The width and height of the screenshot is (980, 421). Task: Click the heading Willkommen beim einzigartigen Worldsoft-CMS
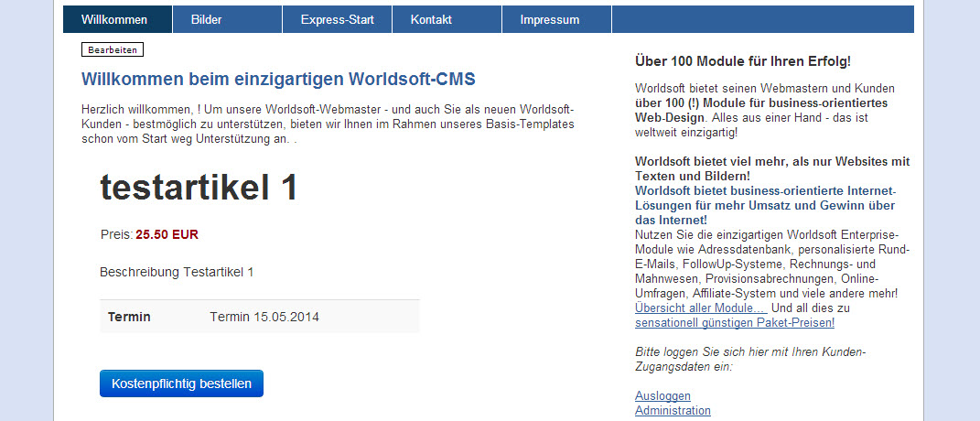(x=278, y=80)
